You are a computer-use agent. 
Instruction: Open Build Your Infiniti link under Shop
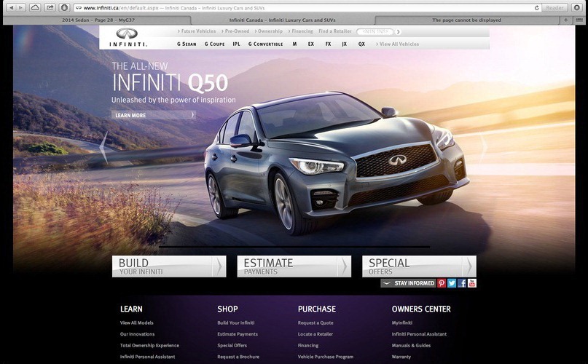[x=236, y=323]
